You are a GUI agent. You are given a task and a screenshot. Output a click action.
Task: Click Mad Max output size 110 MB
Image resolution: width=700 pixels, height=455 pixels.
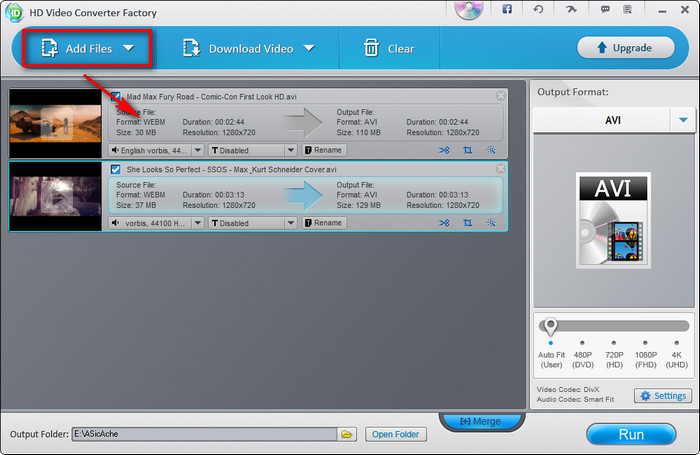[358, 132]
